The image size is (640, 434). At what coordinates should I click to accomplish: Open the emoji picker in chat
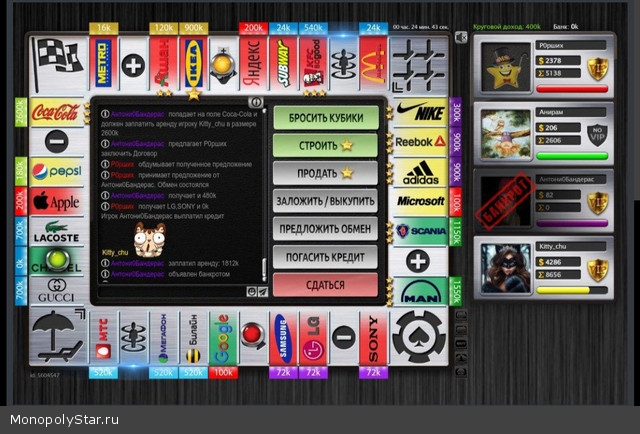tap(252, 292)
